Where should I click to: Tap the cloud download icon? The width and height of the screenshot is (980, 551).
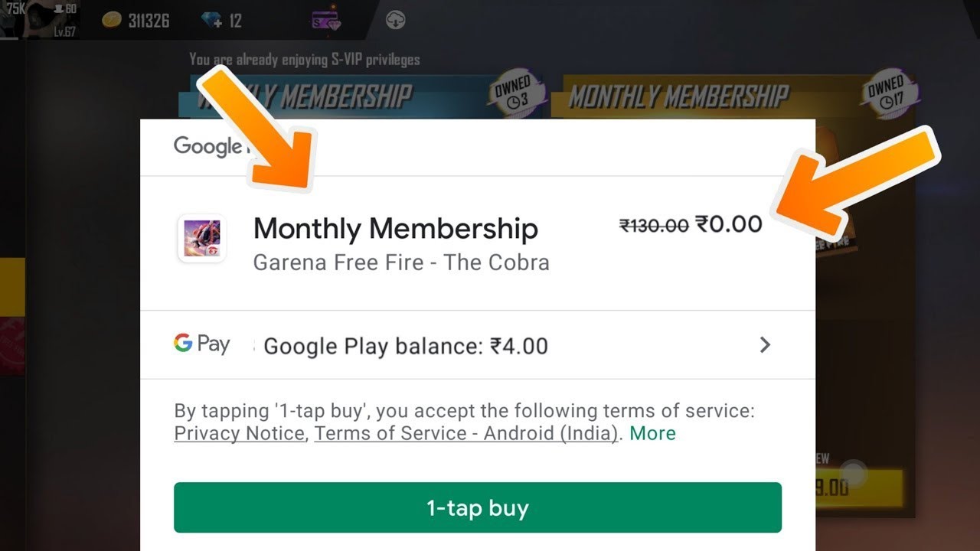[395, 21]
